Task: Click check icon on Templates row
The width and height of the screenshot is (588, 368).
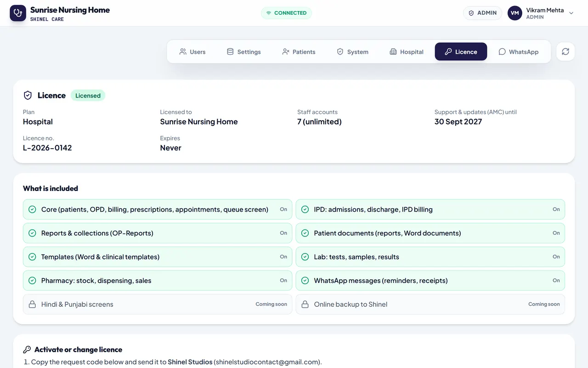Action: point(32,257)
